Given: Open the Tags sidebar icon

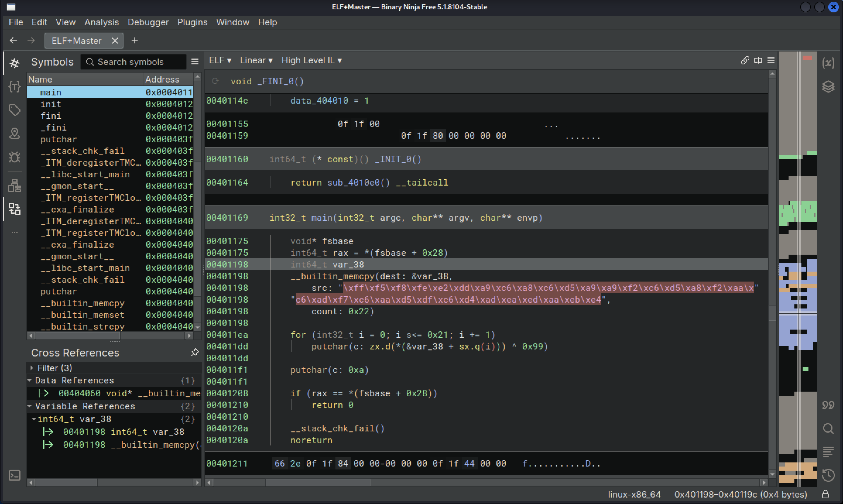Looking at the screenshot, I should (x=15, y=110).
